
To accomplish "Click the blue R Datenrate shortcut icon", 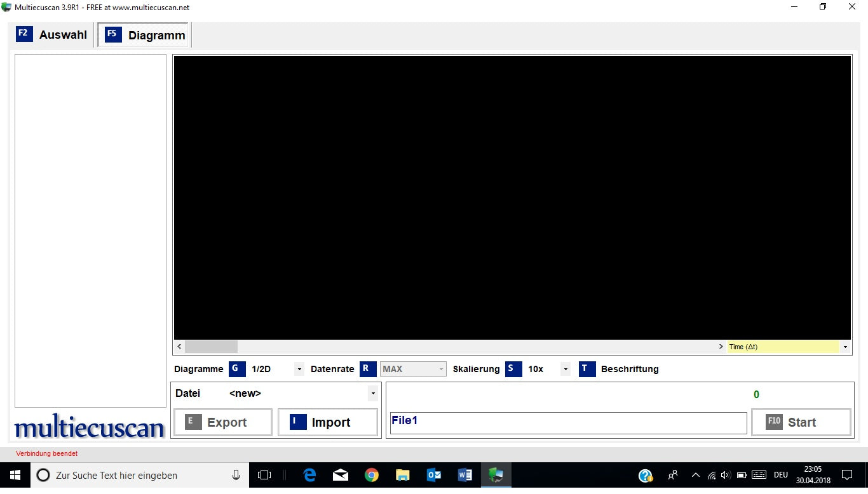I will [x=368, y=369].
